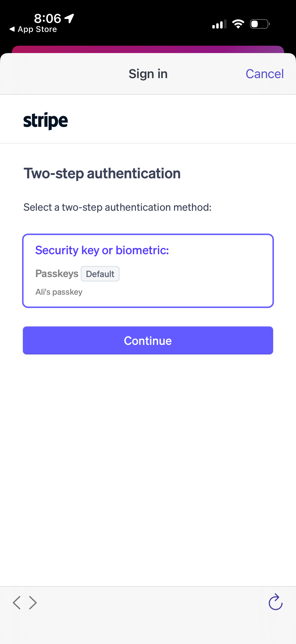296x644 pixels.
Task: Click the Sign in title
Action: [x=148, y=73]
